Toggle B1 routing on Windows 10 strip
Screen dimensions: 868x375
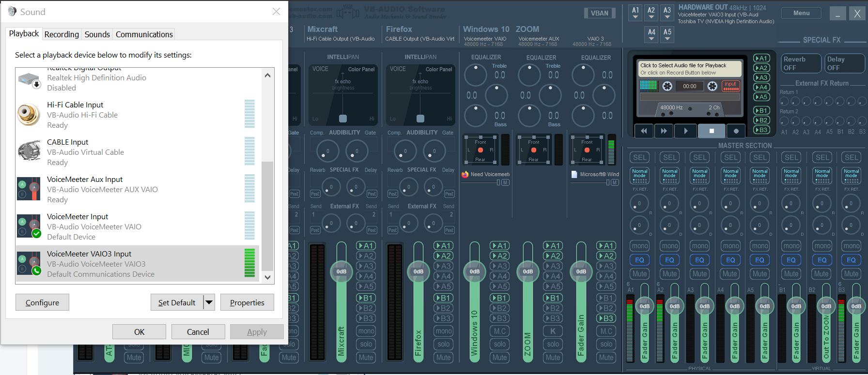tap(500, 298)
